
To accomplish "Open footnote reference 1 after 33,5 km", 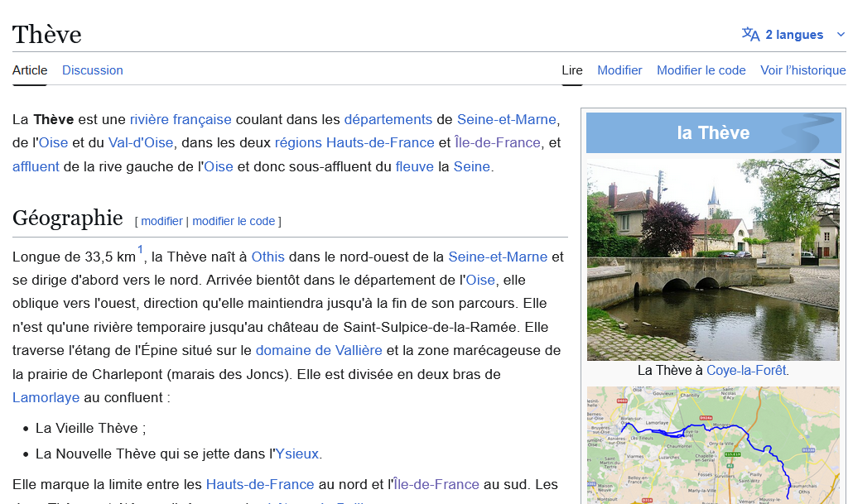I will click(140, 250).
